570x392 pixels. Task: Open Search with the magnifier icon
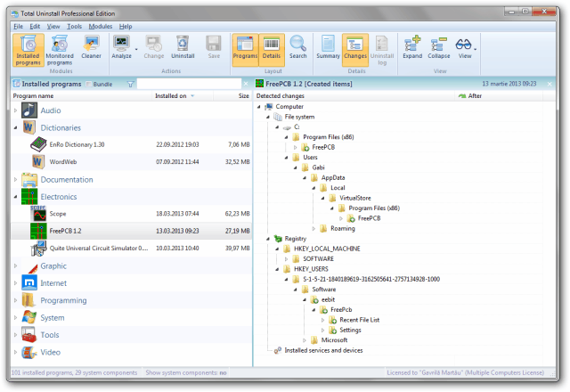pos(297,47)
